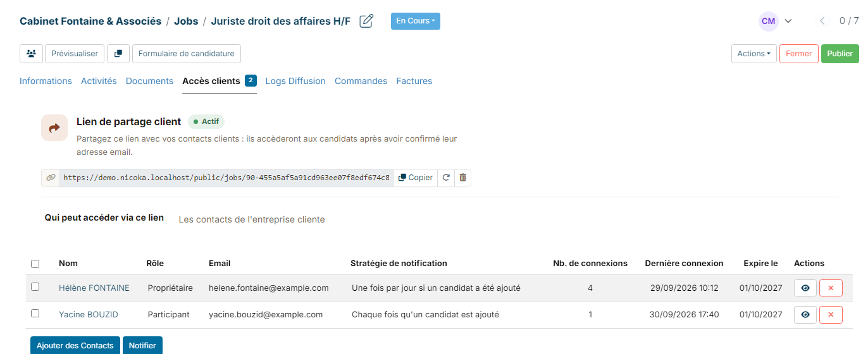Image resolution: width=868 pixels, height=354 pixels.
Task: Click Nb. de connexions column header
Action: (x=590, y=264)
